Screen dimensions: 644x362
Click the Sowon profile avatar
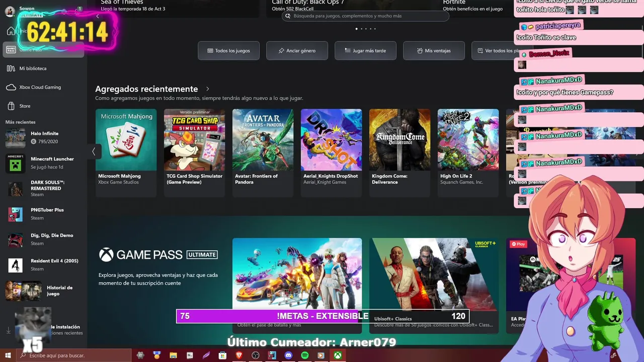click(10, 11)
